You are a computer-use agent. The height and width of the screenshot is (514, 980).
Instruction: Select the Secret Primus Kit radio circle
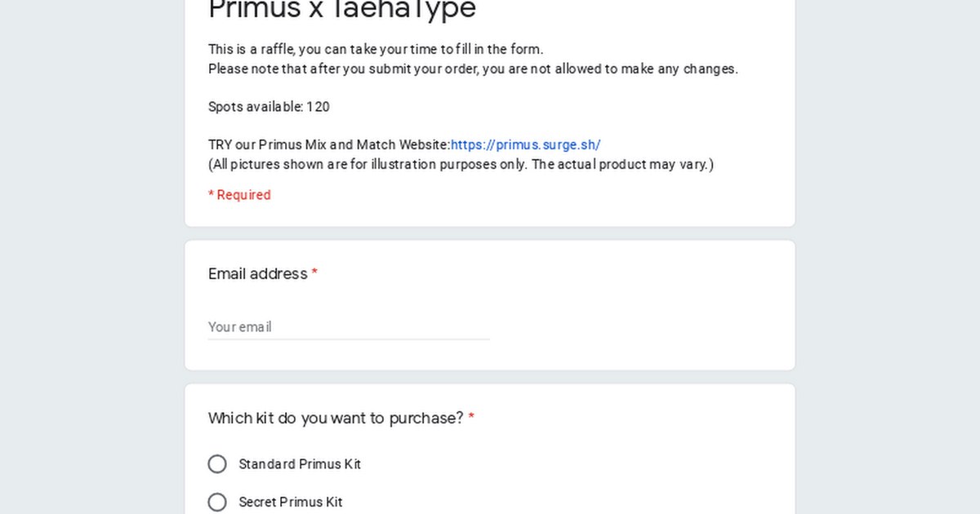tap(217, 502)
